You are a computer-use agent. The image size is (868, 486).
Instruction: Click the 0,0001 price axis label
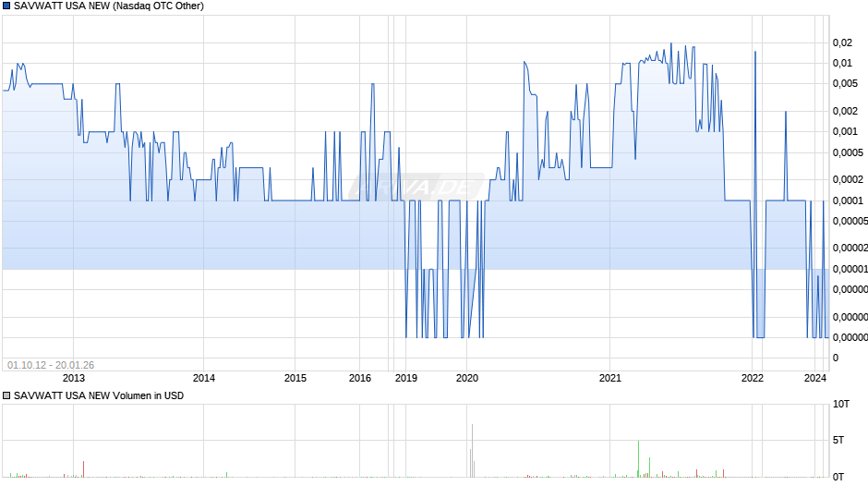click(x=848, y=200)
